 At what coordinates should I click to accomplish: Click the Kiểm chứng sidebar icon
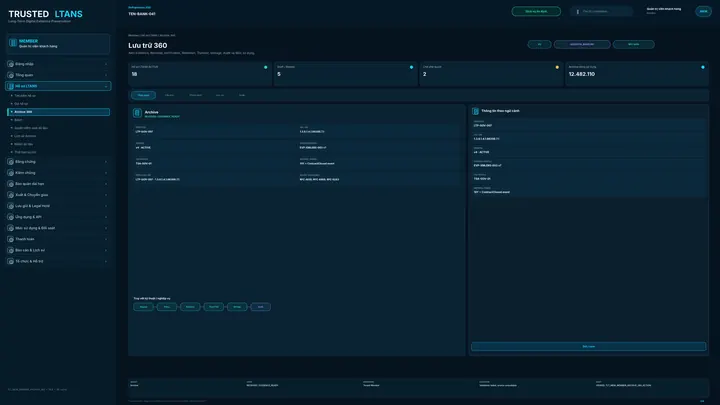pos(11,173)
